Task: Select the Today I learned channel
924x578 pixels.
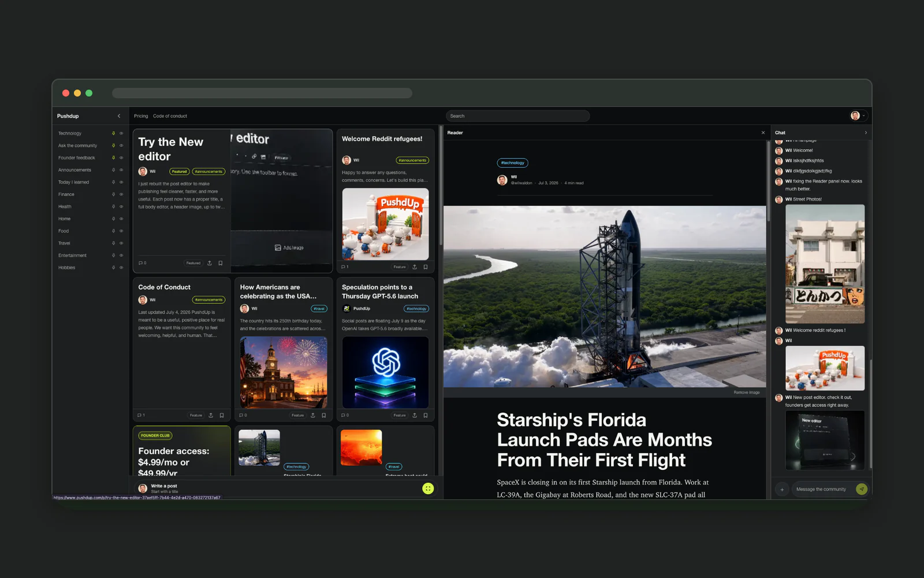Action: [73, 182]
